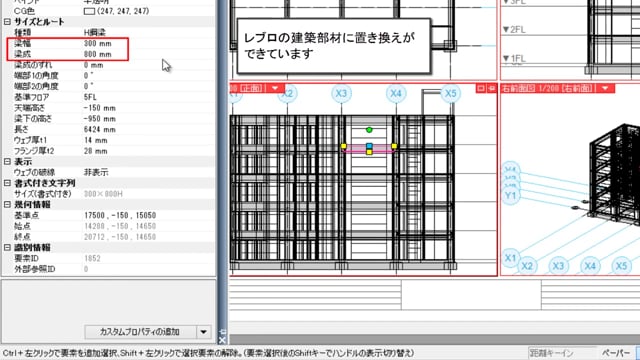Viewport: 640px width, 360px height.
Task: Click the 距離キーイン input field
Action: [x=562, y=353]
